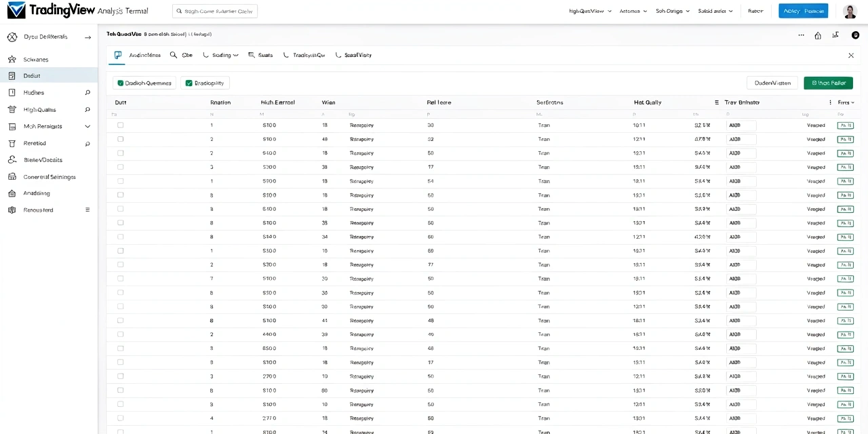
Task: Expand the Mch Reraigrts sidebar section
Action: point(87,126)
